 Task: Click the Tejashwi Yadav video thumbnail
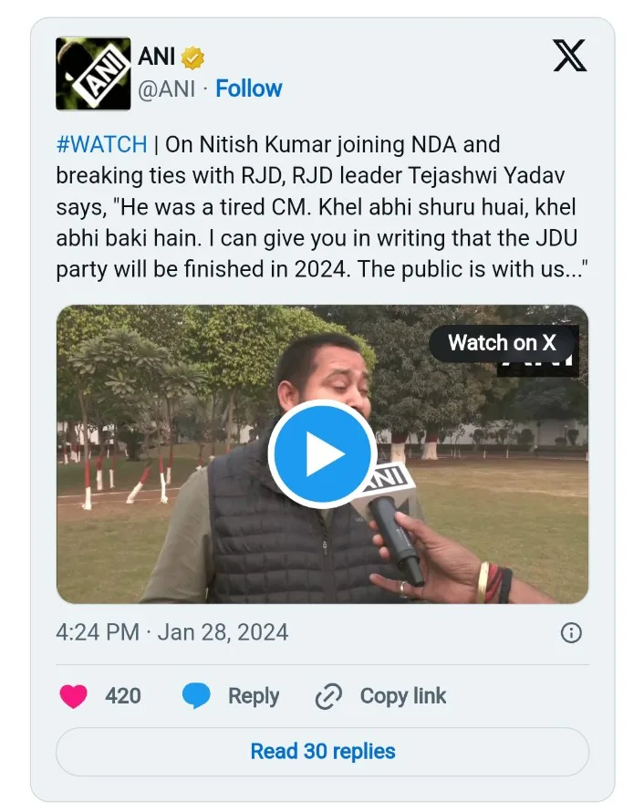[182, 529]
